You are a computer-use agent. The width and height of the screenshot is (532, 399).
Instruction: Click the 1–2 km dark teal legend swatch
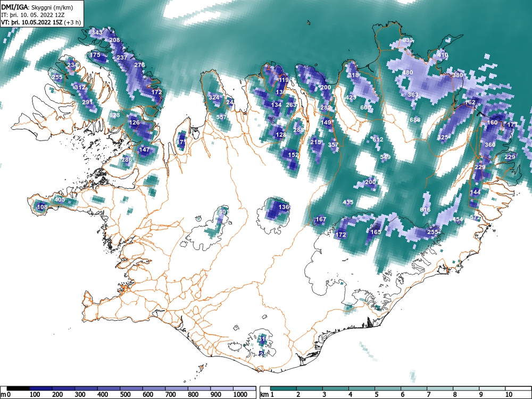point(284,388)
